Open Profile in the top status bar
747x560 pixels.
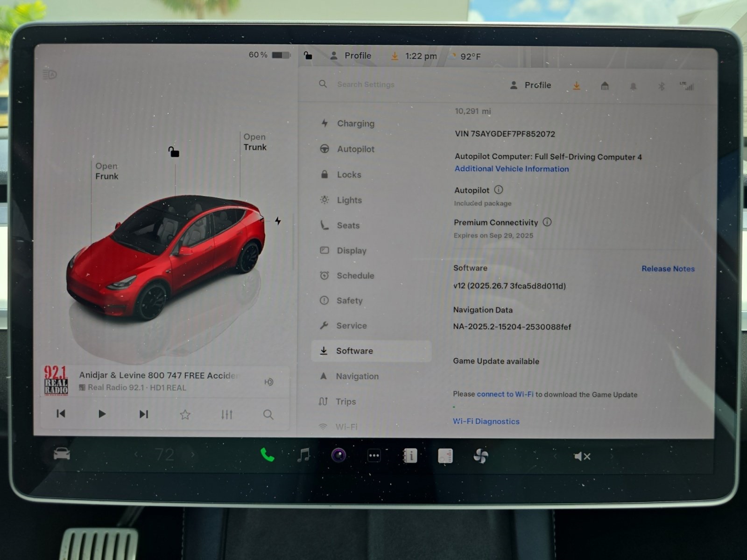pos(351,56)
